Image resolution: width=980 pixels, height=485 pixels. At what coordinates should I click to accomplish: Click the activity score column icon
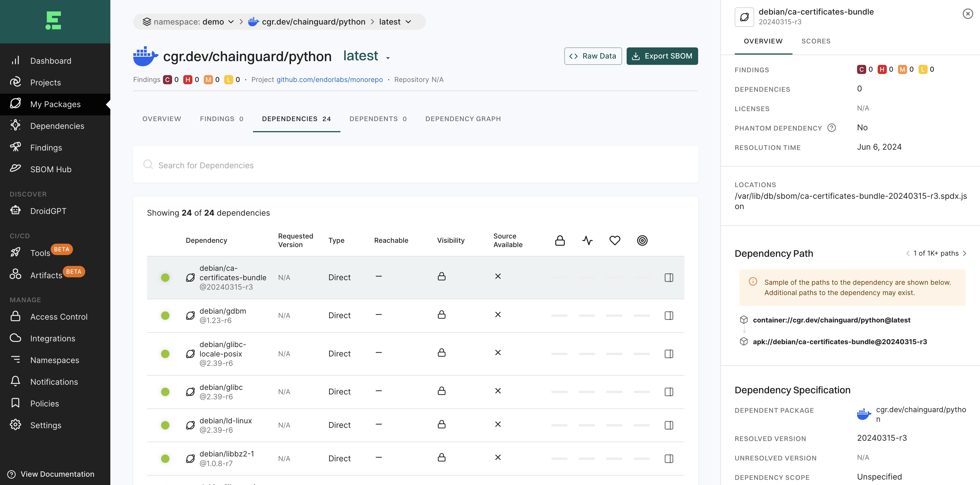pyautogui.click(x=587, y=240)
